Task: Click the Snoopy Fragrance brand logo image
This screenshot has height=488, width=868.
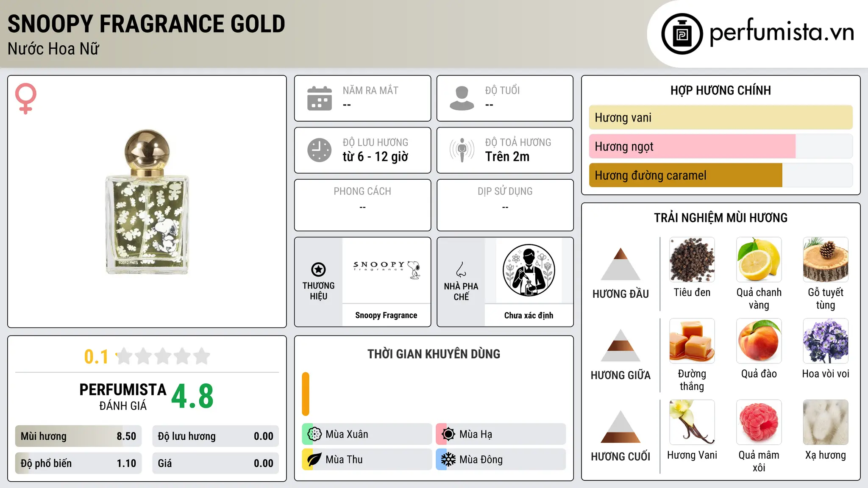Action: [386, 270]
